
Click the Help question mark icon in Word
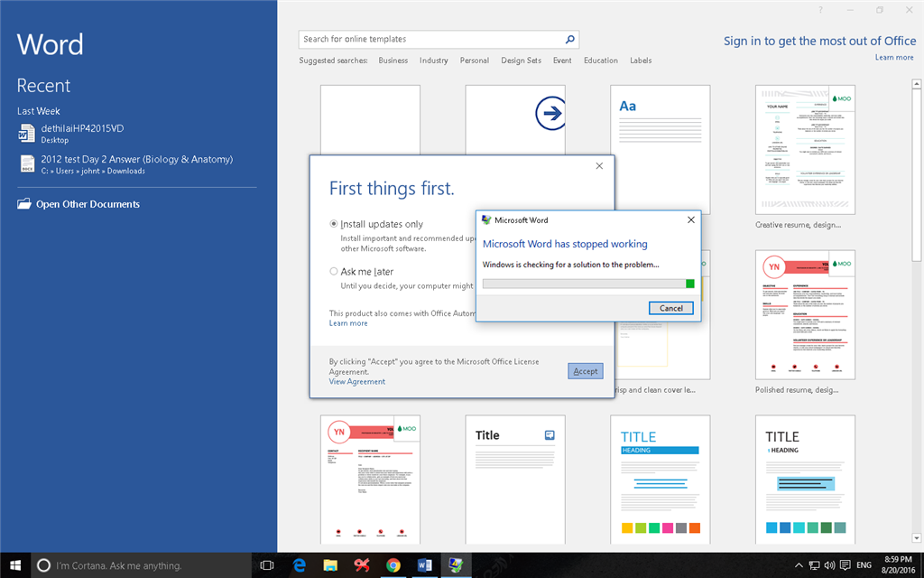click(819, 10)
